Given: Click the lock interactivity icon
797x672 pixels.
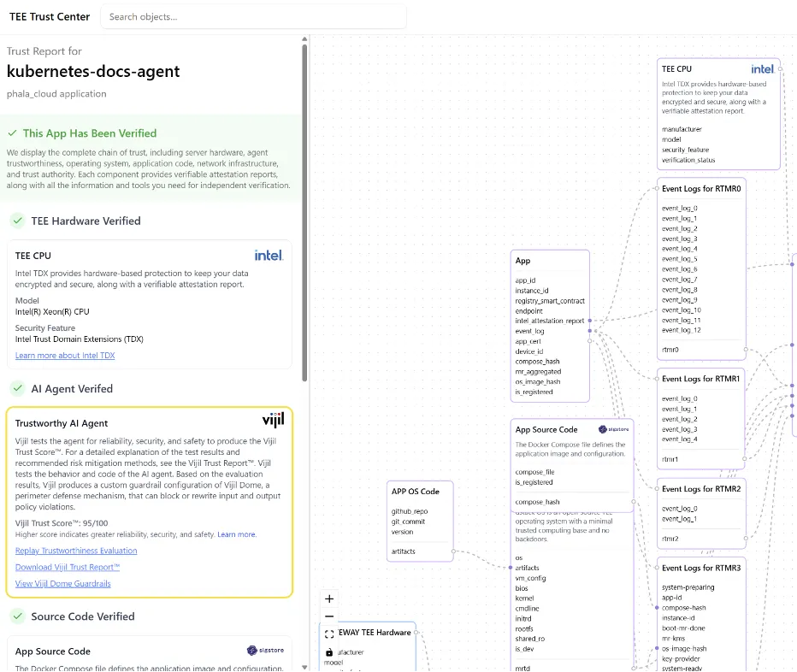Looking at the screenshot, I should 329,651.
